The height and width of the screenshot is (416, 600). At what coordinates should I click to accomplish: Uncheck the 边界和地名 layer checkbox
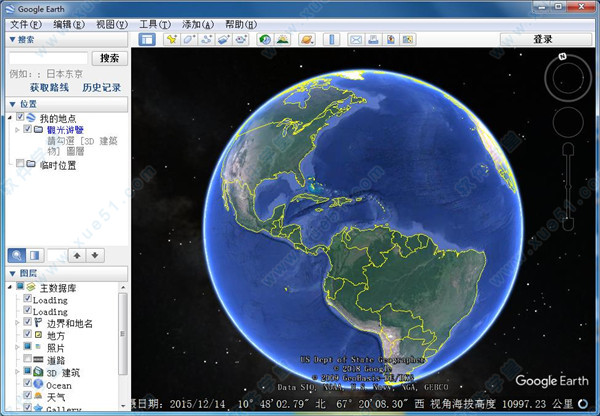27,324
